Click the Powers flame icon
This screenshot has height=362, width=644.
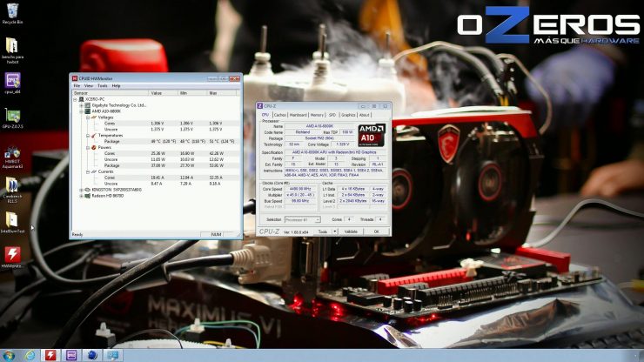tap(94, 148)
